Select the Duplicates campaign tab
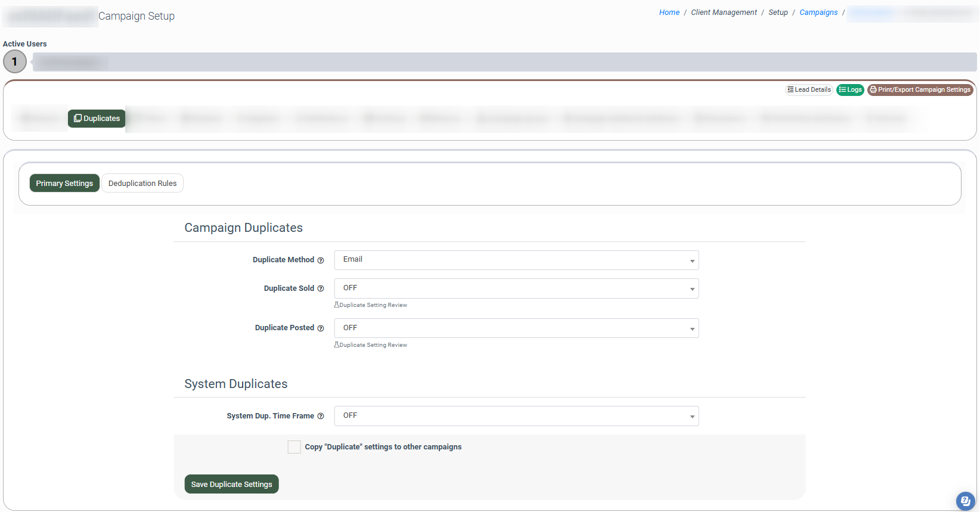980x512 pixels. 97,119
